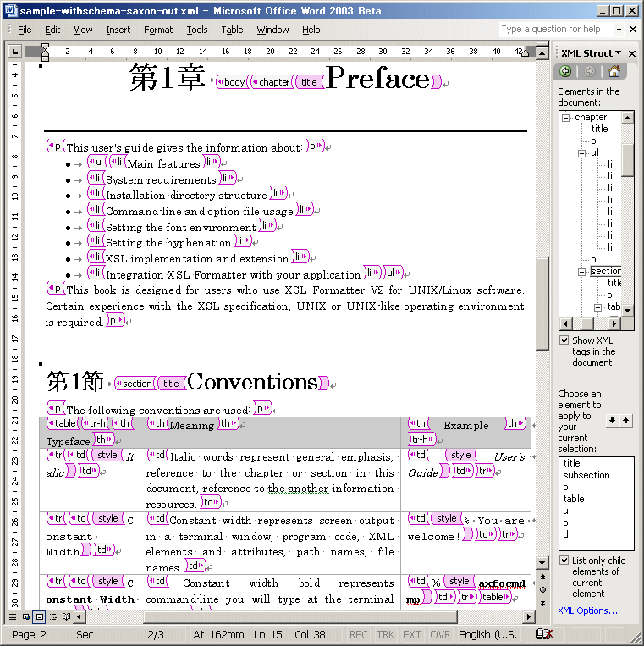This screenshot has width=644, height=646.
Task: Click element tree vertical scrollbar thumb
Action: click(x=627, y=160)
